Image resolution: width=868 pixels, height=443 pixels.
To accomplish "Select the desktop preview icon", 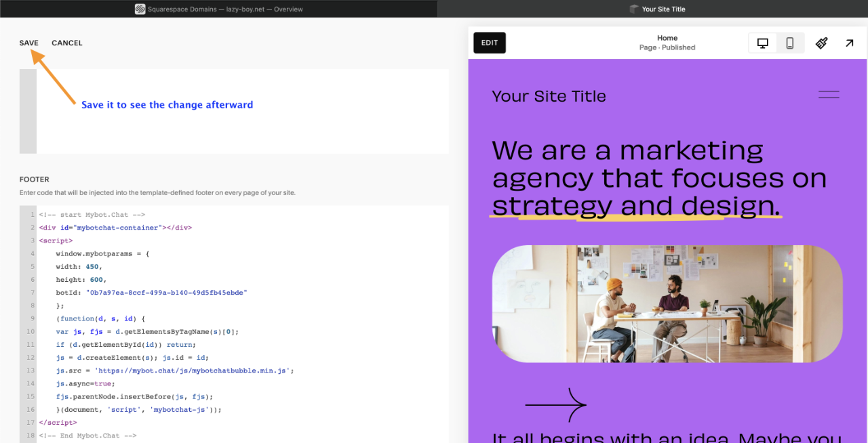I will tap(763, 43).
